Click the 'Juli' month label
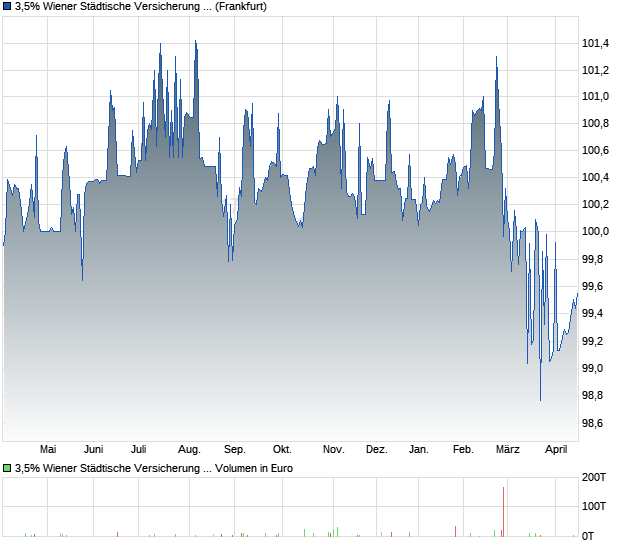This screenshot has width=620, height=546. (x=138, y=450)
